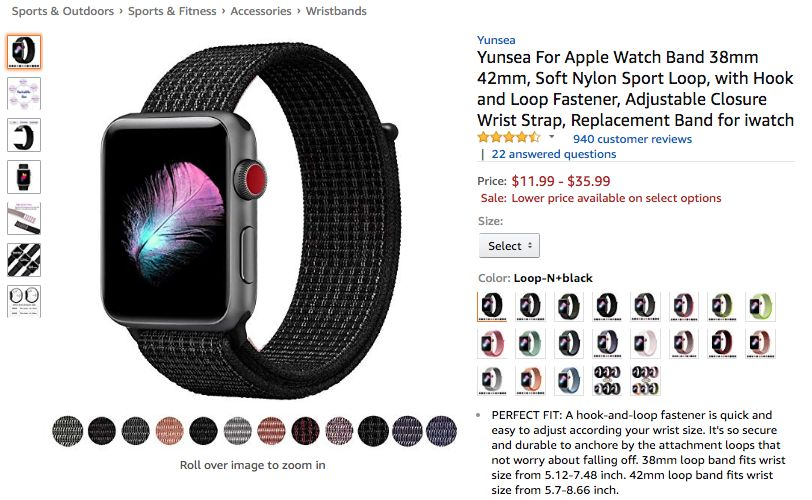
Task: Select the silver gray band swatch
Action: [491, 381]
